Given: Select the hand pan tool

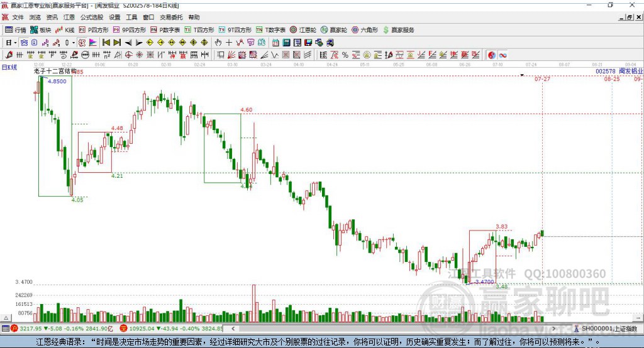Looking at the screenshot, I should (218, 43).
